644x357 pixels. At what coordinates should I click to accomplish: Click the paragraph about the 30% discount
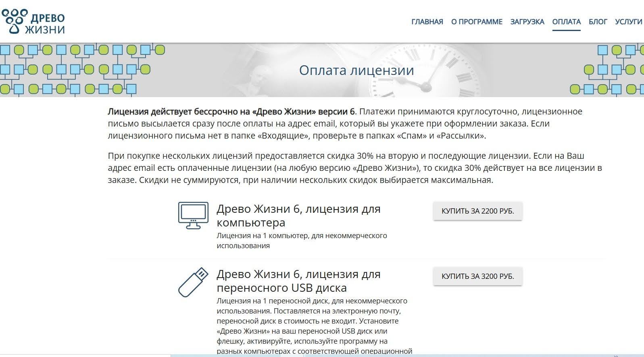355,168
